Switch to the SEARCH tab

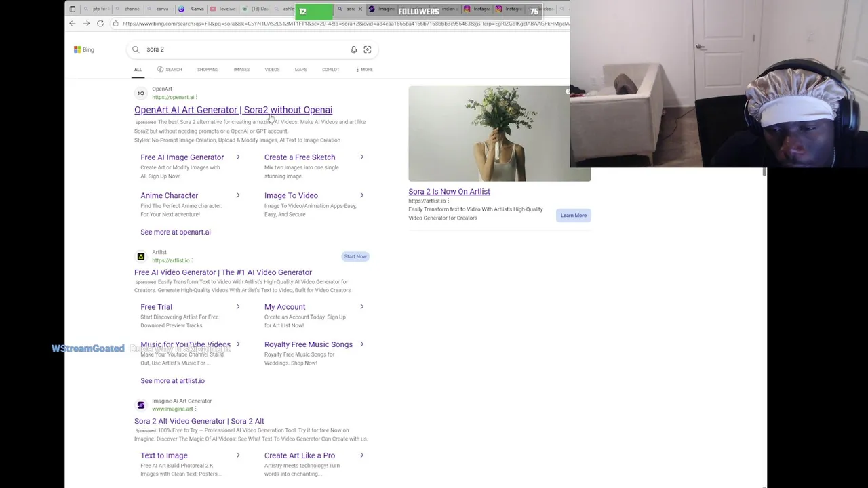click(x=170, y=70)
